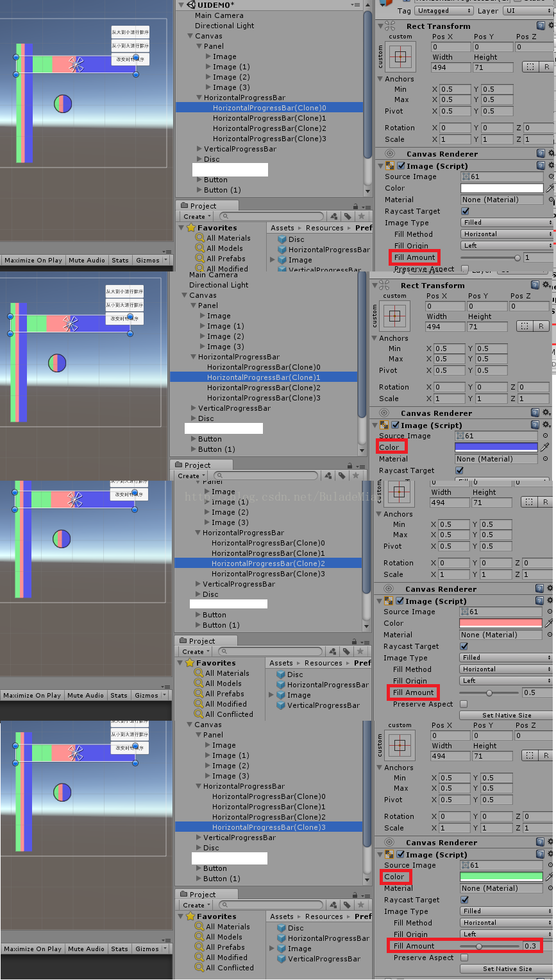Disable Image (Script) checkbox above white swatch
This screenshot has height=980, width=556.
(x=401, y=166)
